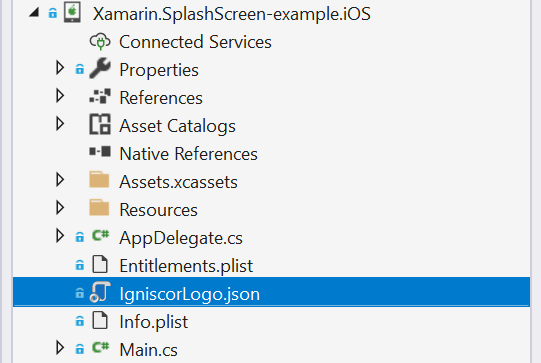Image resolution: width=541 pixels, height=363 pixels.
Task: Click the AppDelegate.cs C# file icon
Action: (100, 236)
